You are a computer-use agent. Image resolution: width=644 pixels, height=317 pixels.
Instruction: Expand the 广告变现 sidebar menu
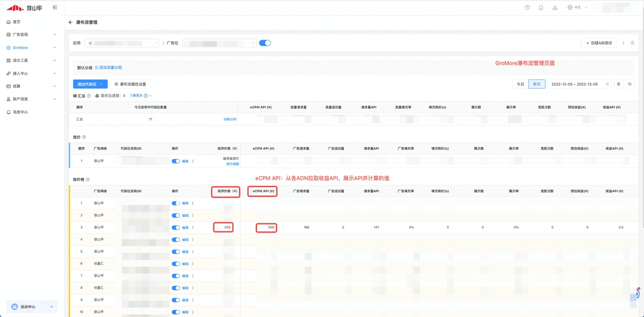pos(31,35)
